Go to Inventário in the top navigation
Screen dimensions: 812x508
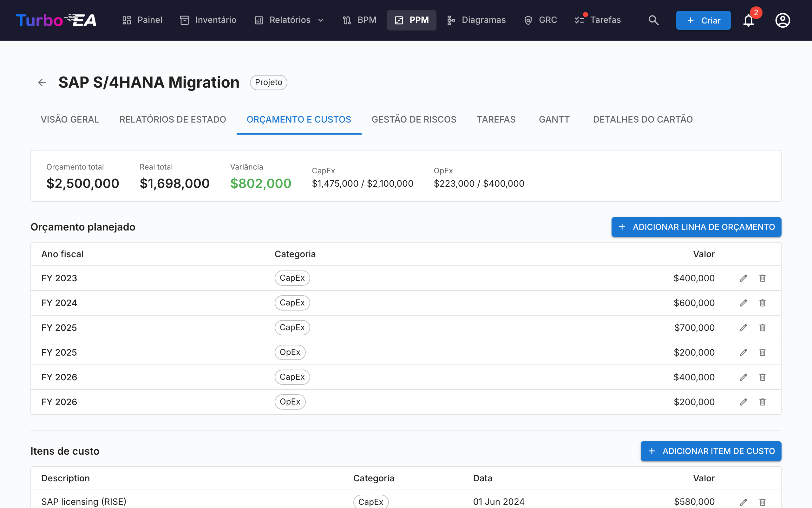[208, 20]
